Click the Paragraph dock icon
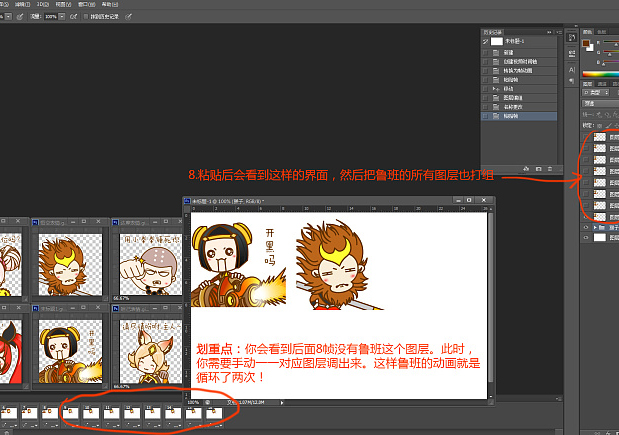 [572, 81]
